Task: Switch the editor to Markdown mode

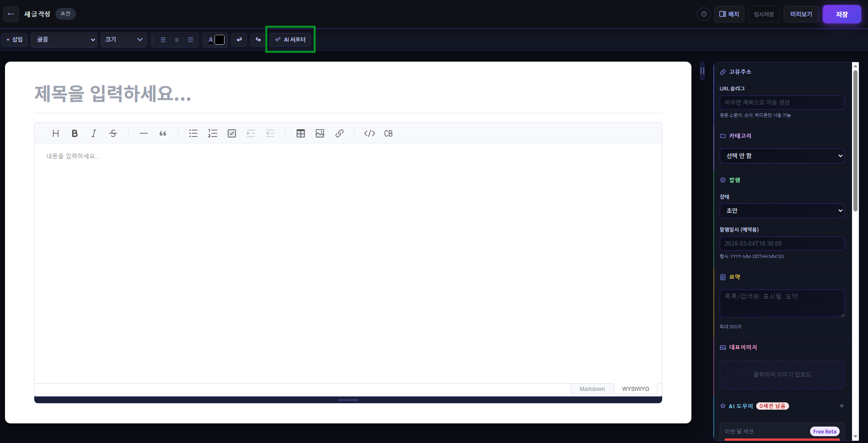Action: [x=592, y=389]
